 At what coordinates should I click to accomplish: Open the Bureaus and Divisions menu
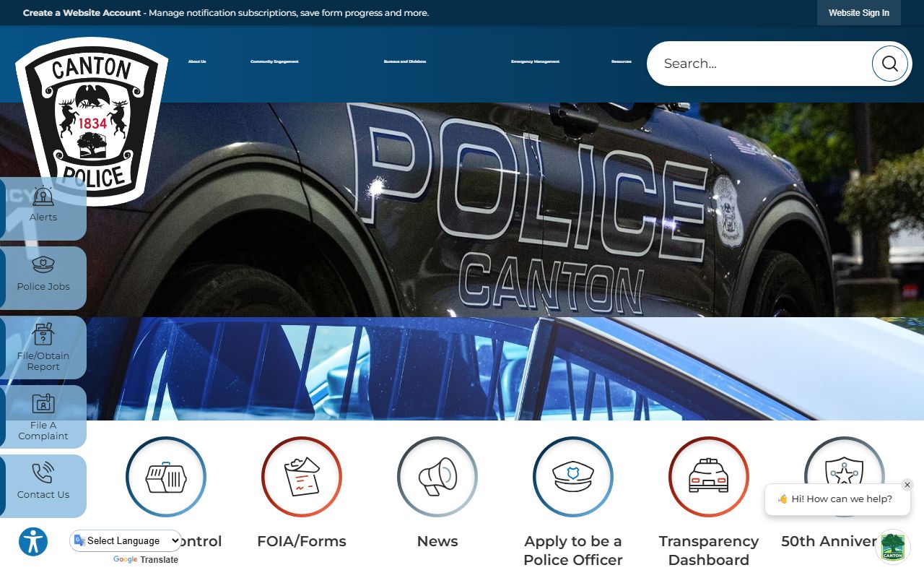(x=405, y=61)
